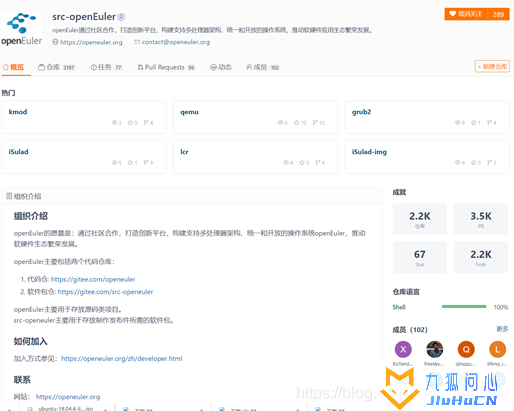Click the fork icon on lcr

(318, 163)
